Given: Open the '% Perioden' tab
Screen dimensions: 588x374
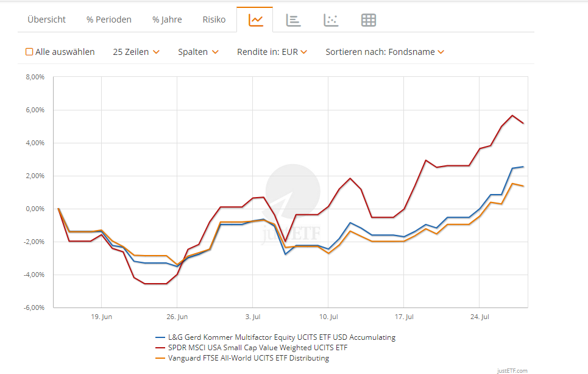Looking at the screenshot, I should point(109,20).
